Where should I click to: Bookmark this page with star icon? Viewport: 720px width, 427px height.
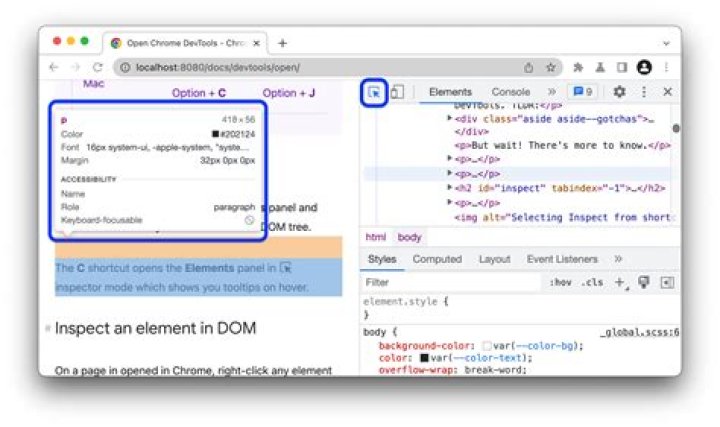point(551,67)
